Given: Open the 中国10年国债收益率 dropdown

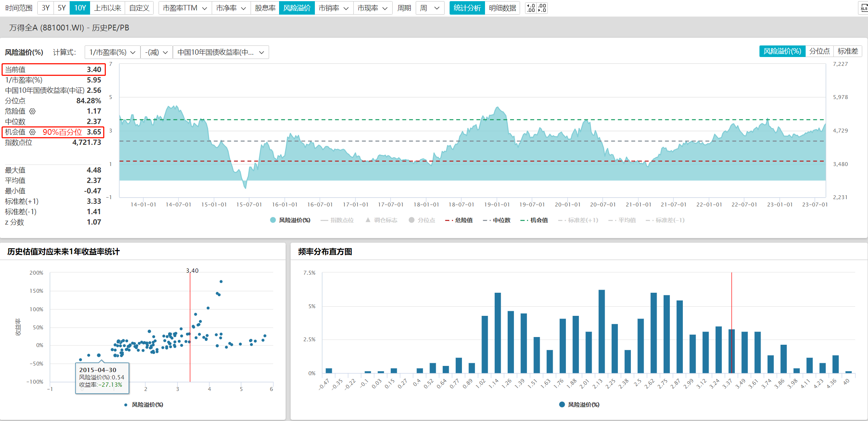Looking at the screenshot, I should coord(221,52).
